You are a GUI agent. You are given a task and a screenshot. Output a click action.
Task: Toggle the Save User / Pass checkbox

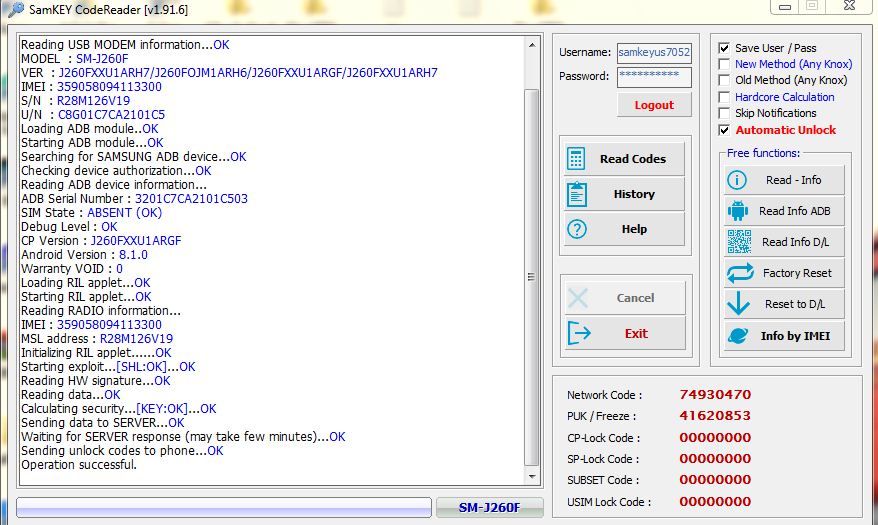point(724,48)
